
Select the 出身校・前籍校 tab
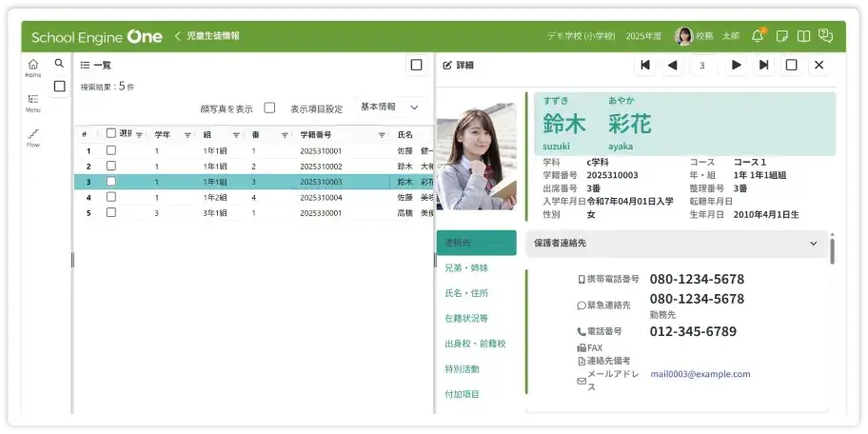click(476, 344)
